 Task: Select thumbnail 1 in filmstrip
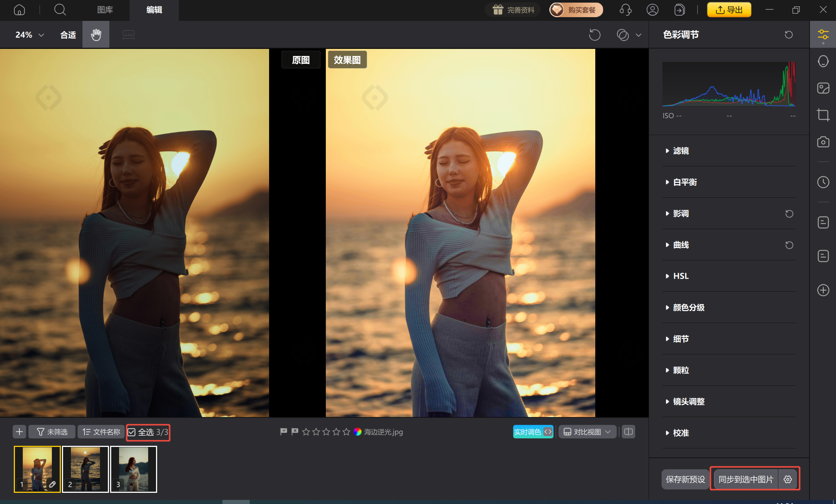pyautogui.click(x=37, y=469)
